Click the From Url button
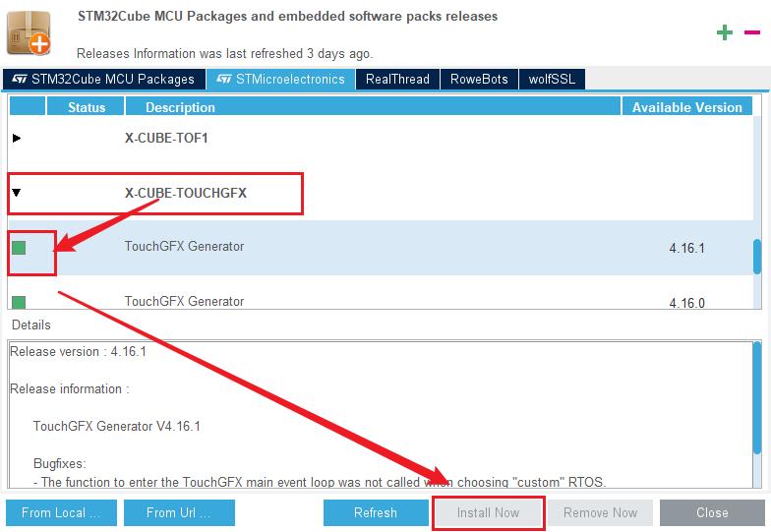 coord(179,513)
